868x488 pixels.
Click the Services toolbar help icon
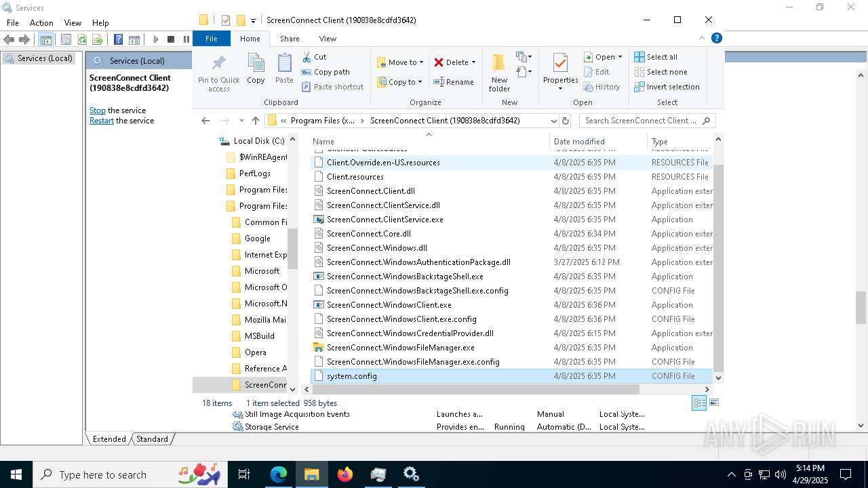118,40
